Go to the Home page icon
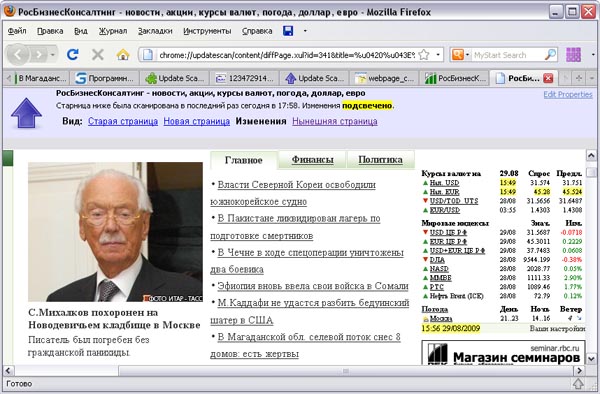The image size is (600, 394). click(x=122, y=55)
